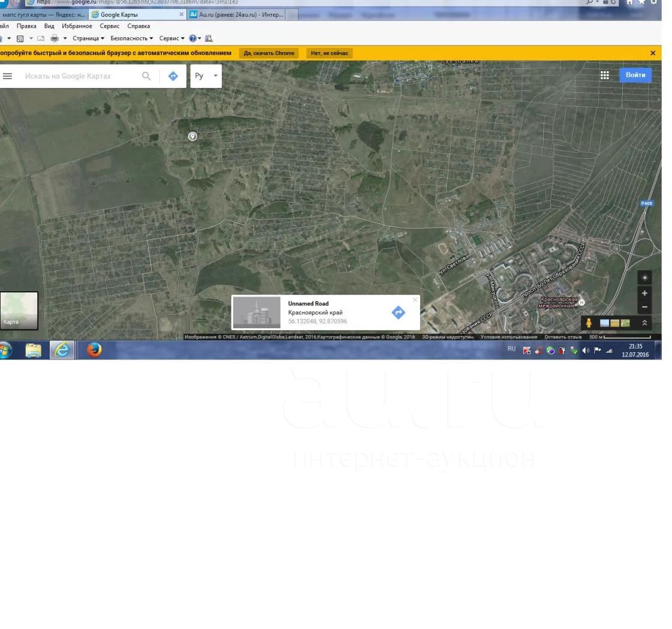Expand the Сервис command bar dropdown

pos(172,38)
